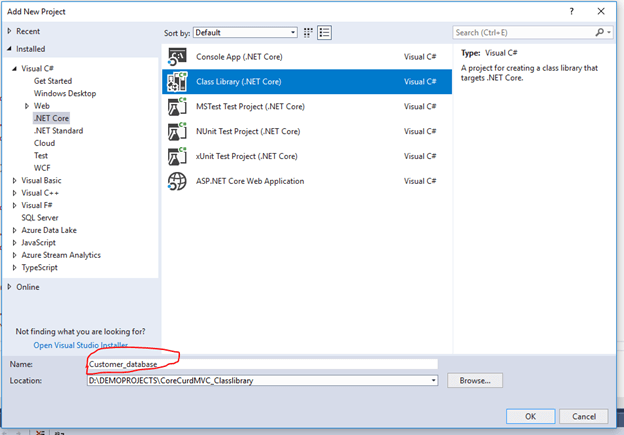Select NUnit Test Project (.NET Core) text
This screenshot has width=624, height=435.
point(248,131)
